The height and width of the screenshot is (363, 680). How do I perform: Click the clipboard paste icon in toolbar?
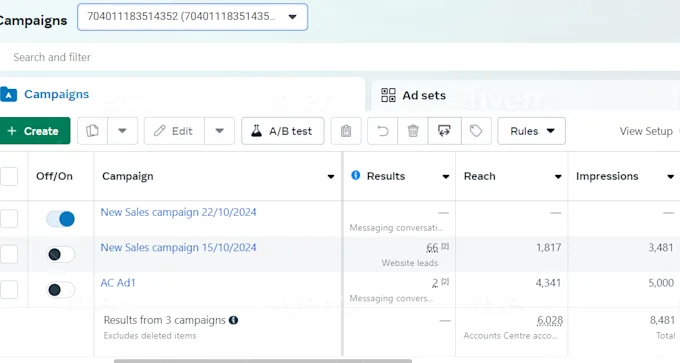(x=346, y=131)
